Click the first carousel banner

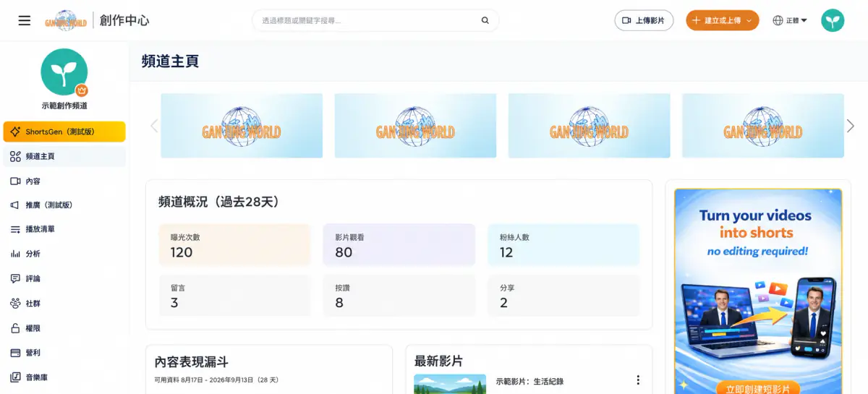[242, 126]
